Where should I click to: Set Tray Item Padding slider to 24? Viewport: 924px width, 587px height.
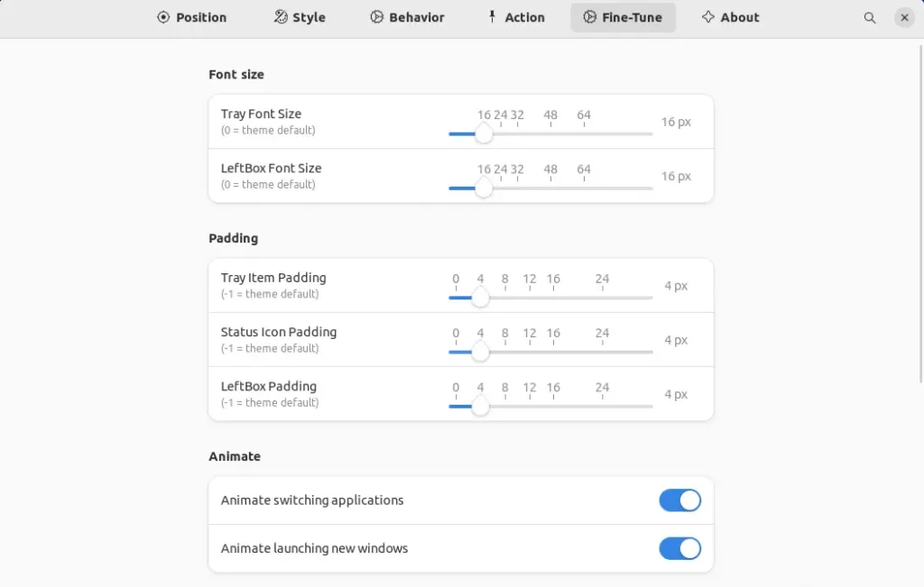(x=602, y=298)
